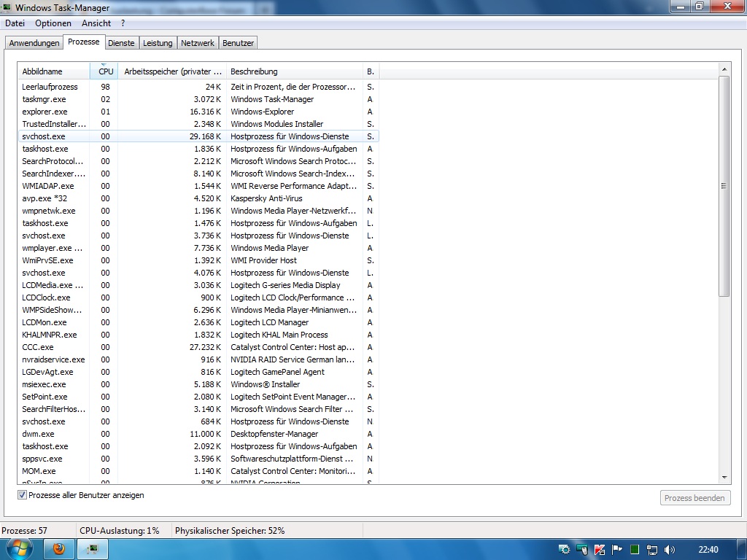Open the Ansicht menu

click(x=96, y=23)
